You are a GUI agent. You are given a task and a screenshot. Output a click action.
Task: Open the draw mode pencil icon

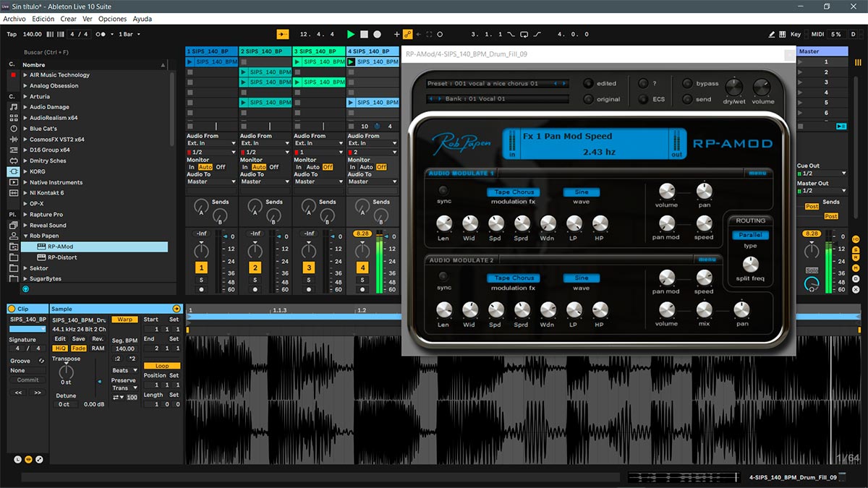coord(771,34)
